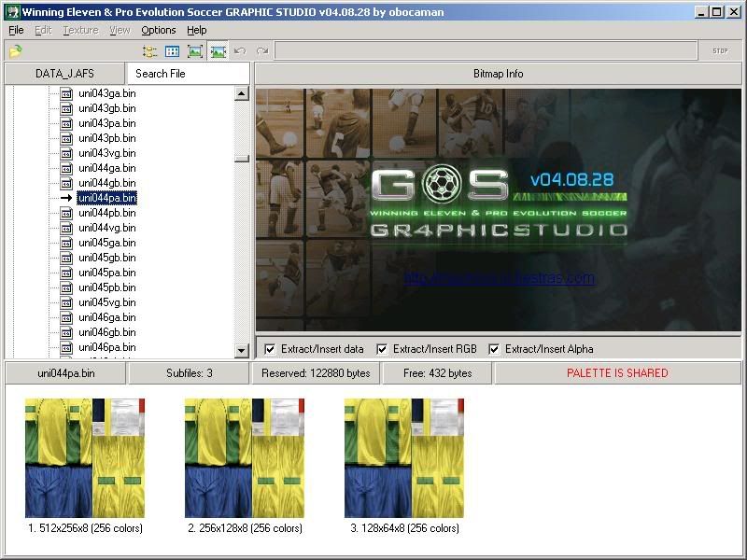This screenshot has height=560, width=747.
Task: Click the 'Free: 432 bytes' status cell
Action: pos(437,373)
